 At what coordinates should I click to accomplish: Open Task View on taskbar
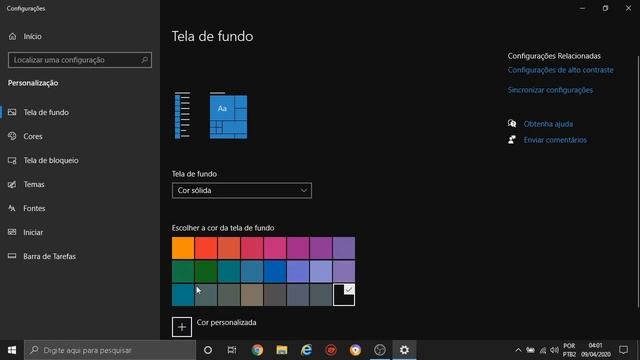point(232,350)
